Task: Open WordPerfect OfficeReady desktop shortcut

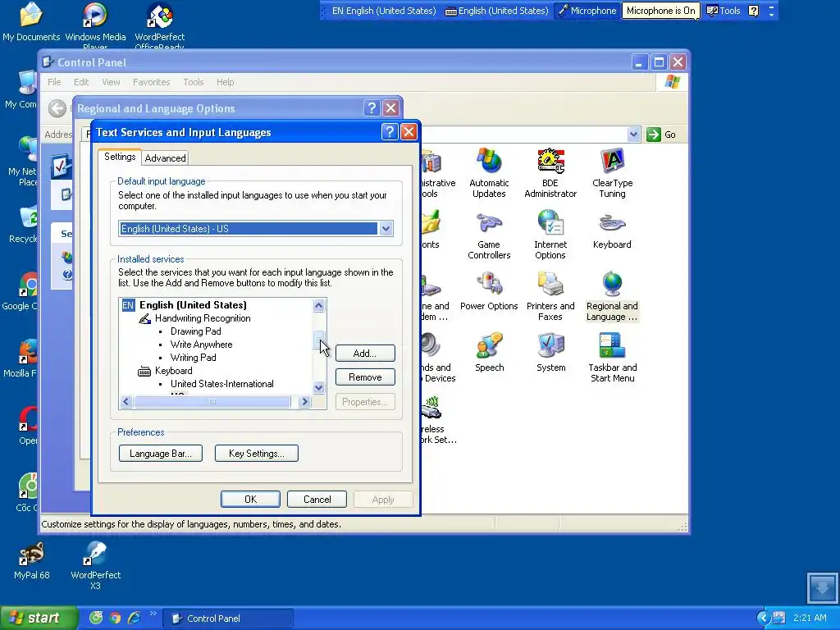Action: pos(160,24)
